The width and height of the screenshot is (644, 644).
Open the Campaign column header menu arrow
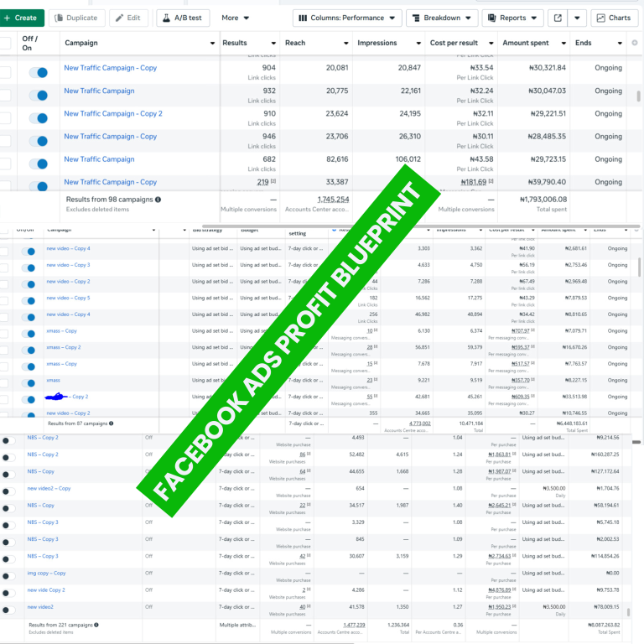(x=212, y=43)
